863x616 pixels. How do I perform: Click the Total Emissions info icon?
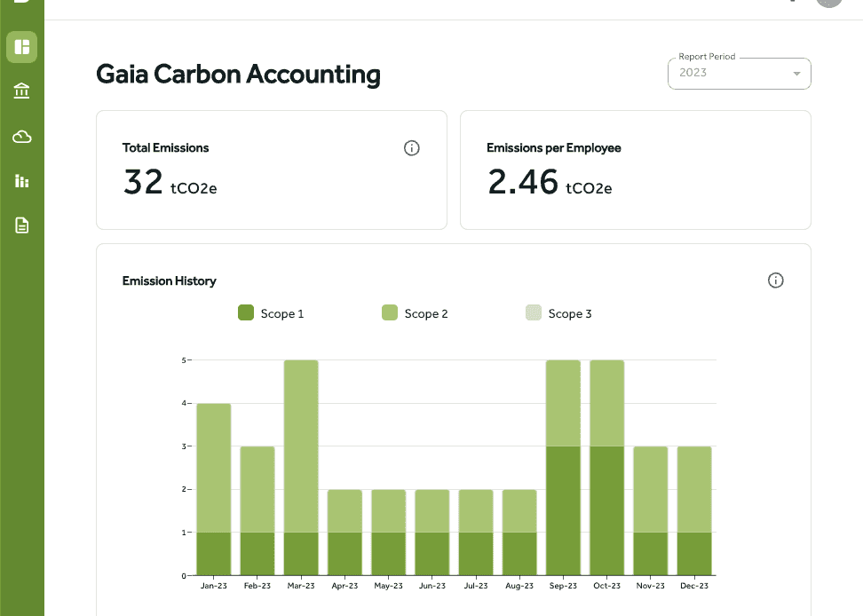(412, 148)
